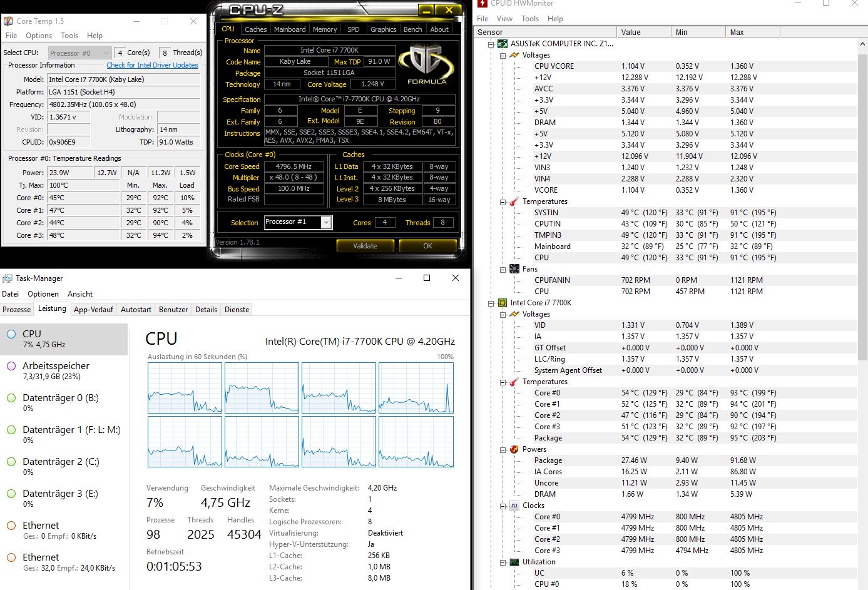Switch to the Details tab in Task-Manager
Image resolution: width=868 pixels, height=590 pixels.
(x=206, y=310)
